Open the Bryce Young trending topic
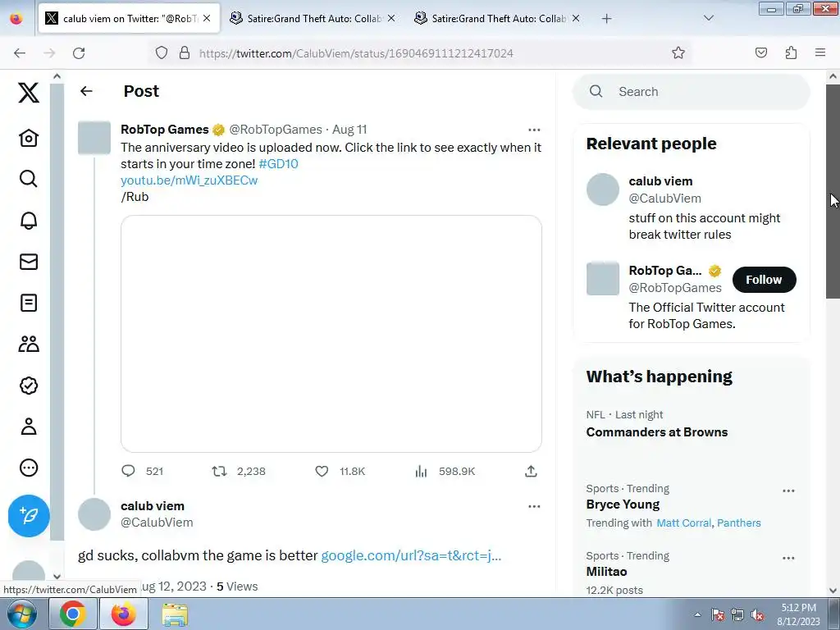 click(x=623, y=504)
